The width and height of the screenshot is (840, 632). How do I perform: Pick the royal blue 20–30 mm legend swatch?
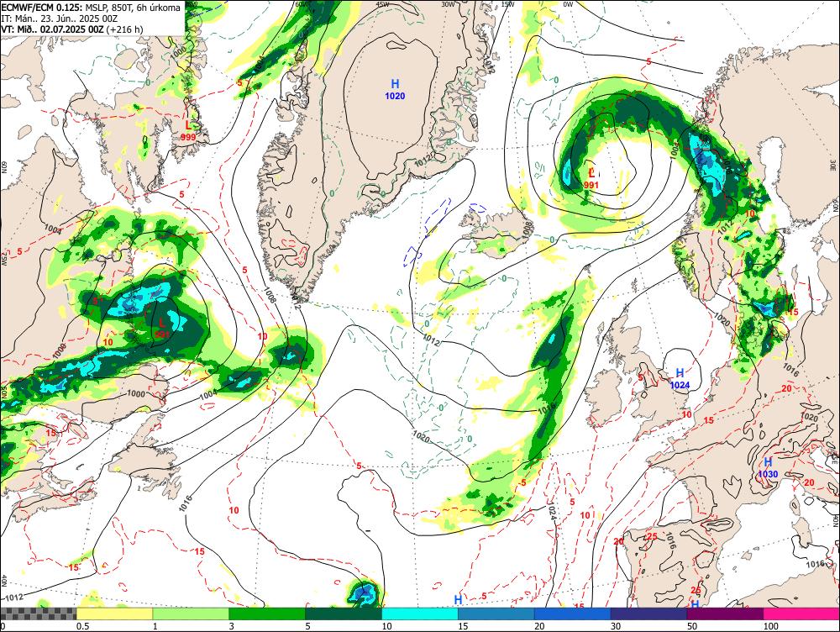(572, 614)
